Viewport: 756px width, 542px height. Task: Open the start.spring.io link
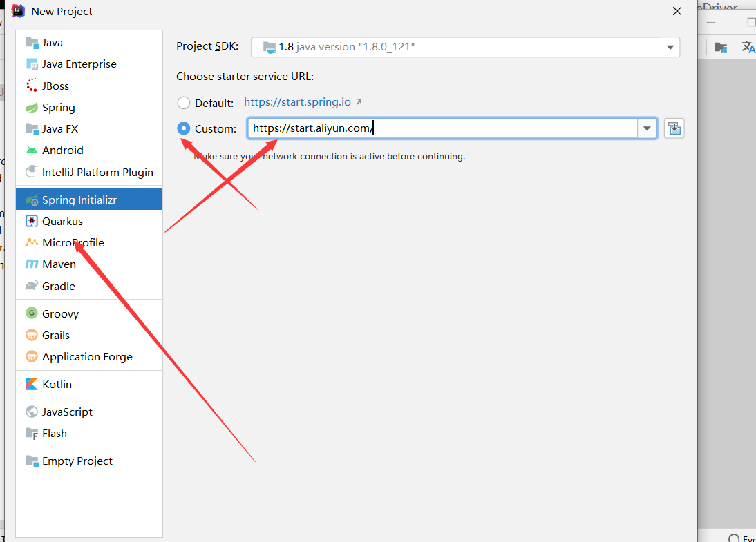click(x=296, y=101)
